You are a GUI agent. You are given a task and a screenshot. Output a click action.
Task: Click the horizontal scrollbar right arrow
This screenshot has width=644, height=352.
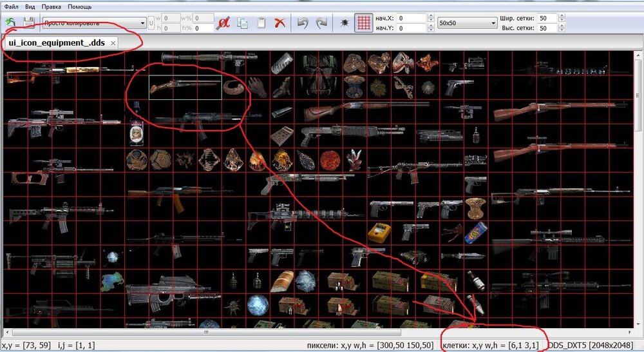click(630, 332)
